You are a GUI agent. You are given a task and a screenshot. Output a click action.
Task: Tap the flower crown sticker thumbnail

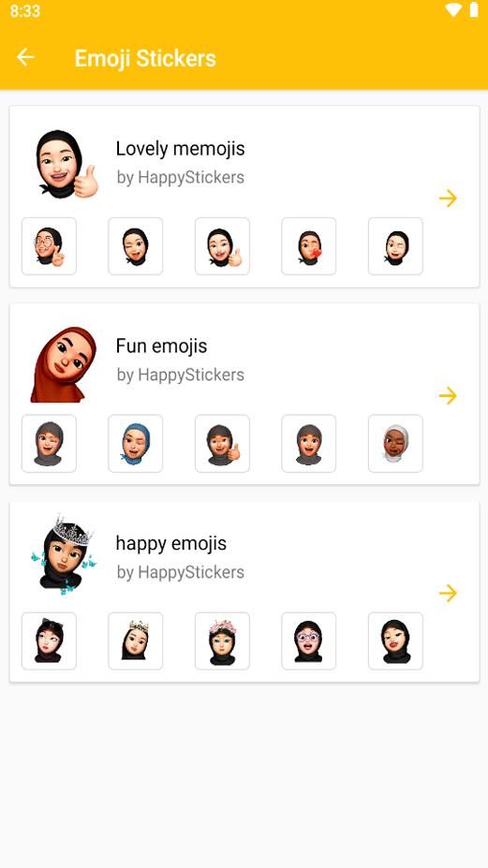[x=222, y=641]
